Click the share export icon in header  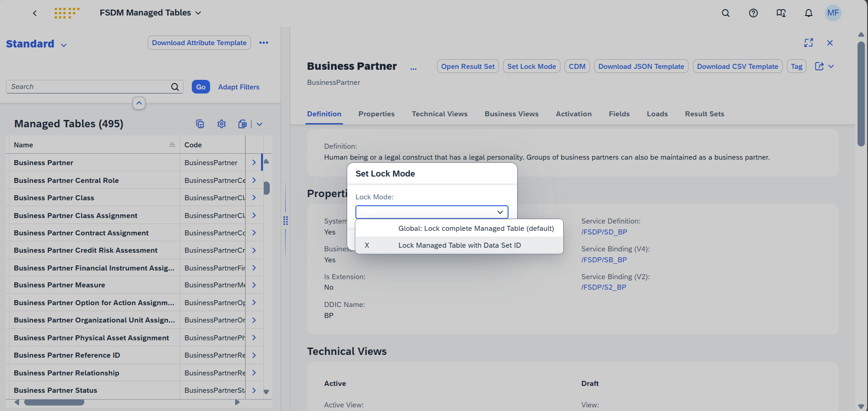[819, 66]
